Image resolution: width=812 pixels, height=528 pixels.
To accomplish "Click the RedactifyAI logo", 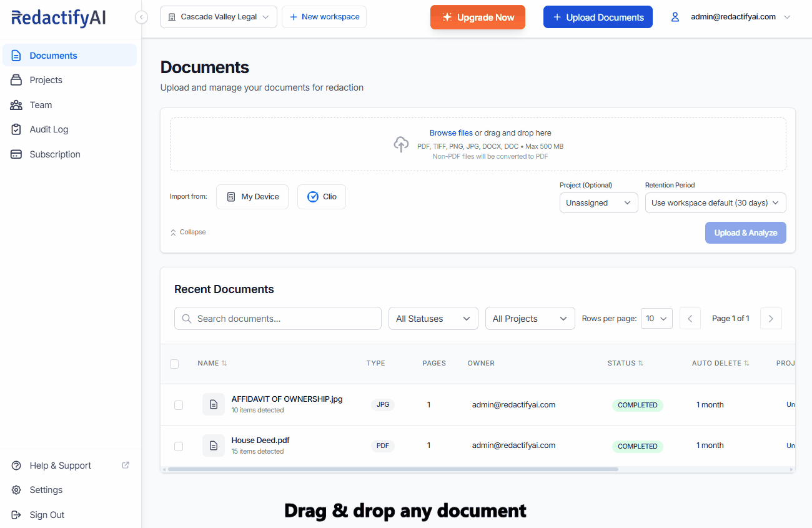I will pos(57,17).
